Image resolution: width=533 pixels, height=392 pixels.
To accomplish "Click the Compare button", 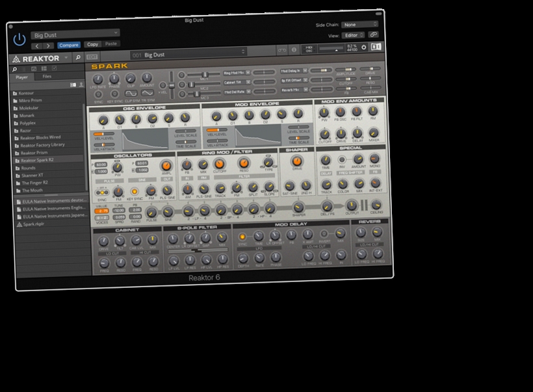I will [69, 45].
